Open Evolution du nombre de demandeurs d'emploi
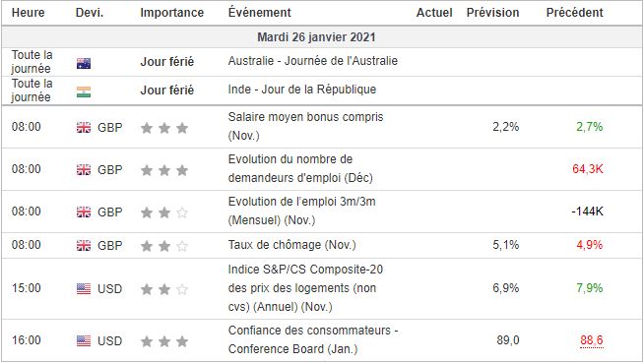 coord(300,168)
